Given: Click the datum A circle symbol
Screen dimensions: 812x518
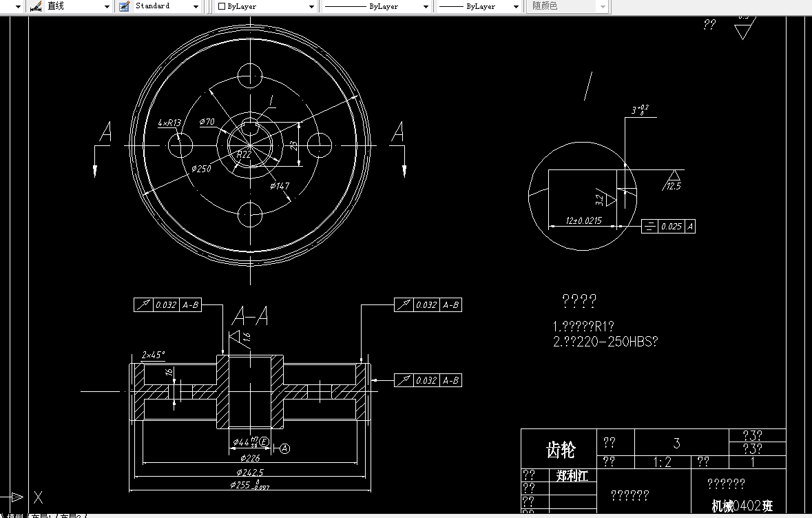Looking at the screenshot, I should pyautogui.click(x=285, y=448).
